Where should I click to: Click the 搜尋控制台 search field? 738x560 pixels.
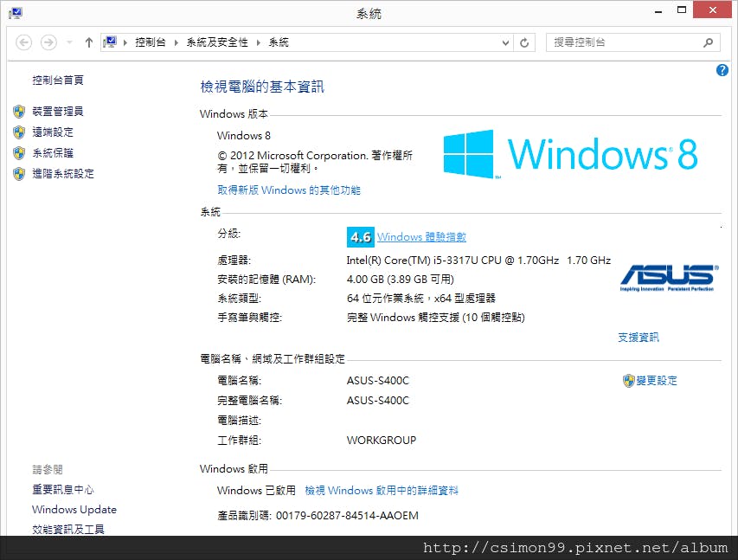click(623, 43)
